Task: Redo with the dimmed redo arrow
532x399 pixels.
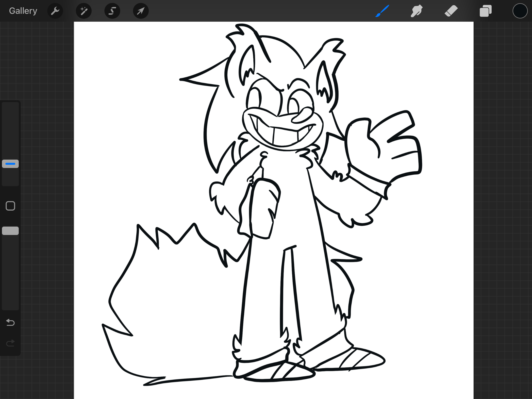Action: (x=10, y=343)
